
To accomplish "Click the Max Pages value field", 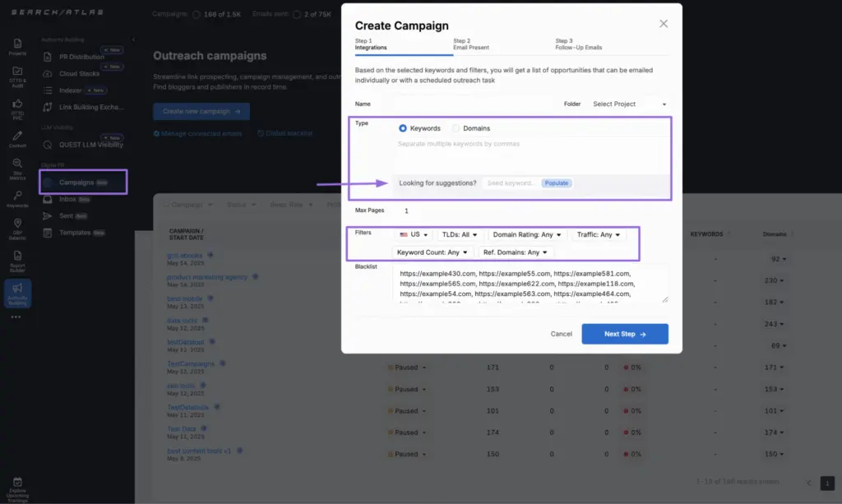I will coord(406,210).
